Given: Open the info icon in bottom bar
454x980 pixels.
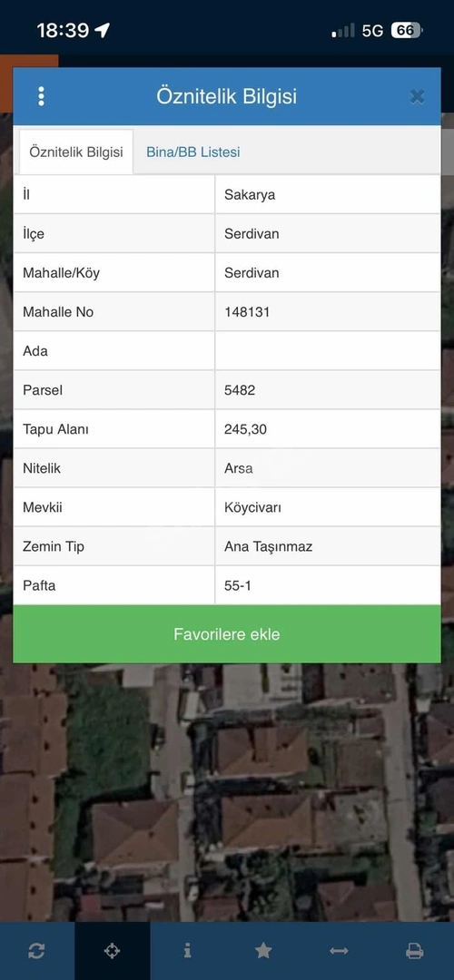Looking at the screenshot, I should pos(188,951).
